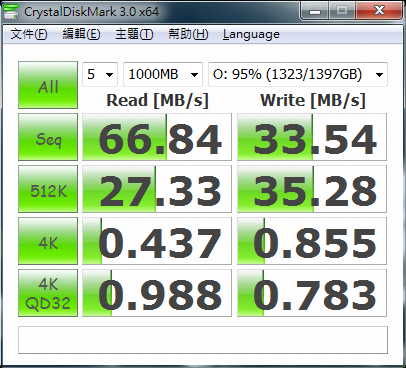Maximize the CrystalDiskMark window
The height and width of the screenshot is (368, 406).
[342, 11]
